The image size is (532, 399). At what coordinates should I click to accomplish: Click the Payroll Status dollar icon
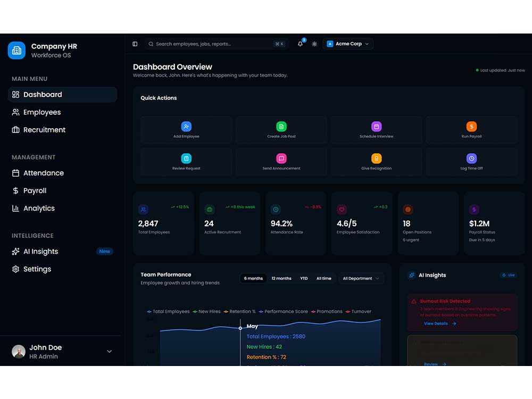click(474, 209)
